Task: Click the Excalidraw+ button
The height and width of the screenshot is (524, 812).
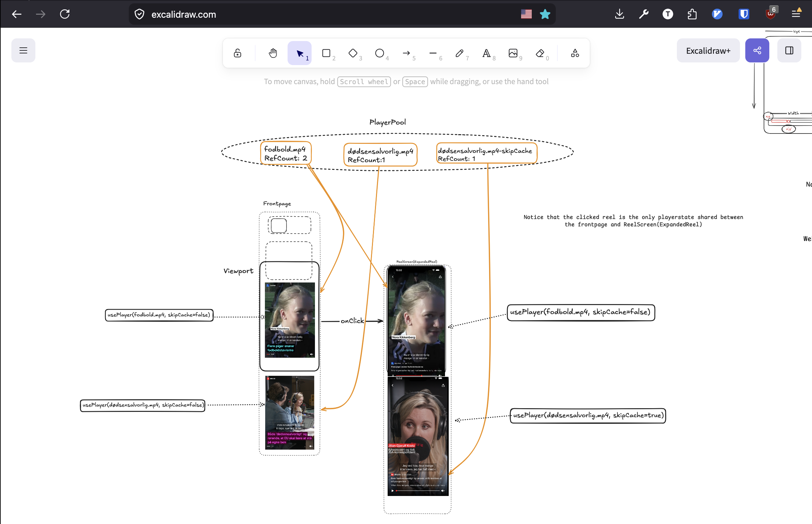Action: 708,50
